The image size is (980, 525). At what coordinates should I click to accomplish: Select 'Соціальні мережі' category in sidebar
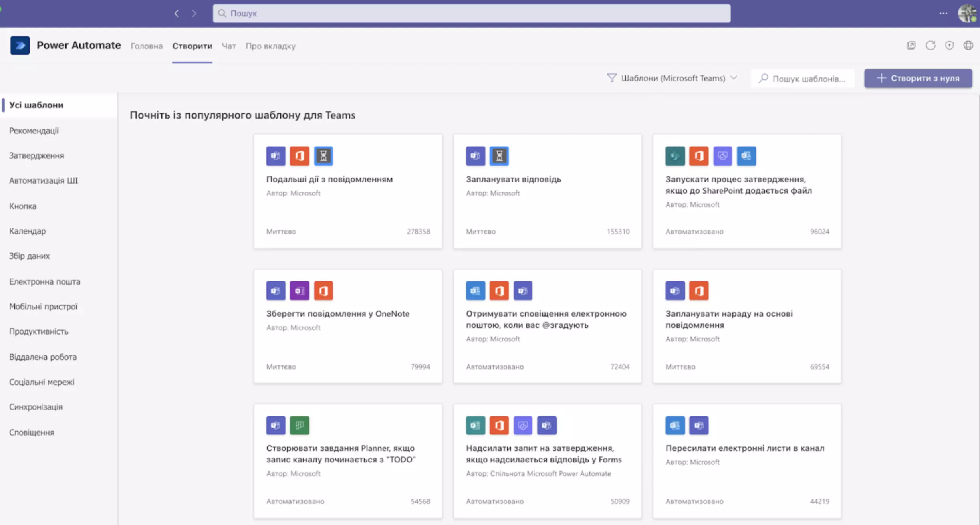42,382
